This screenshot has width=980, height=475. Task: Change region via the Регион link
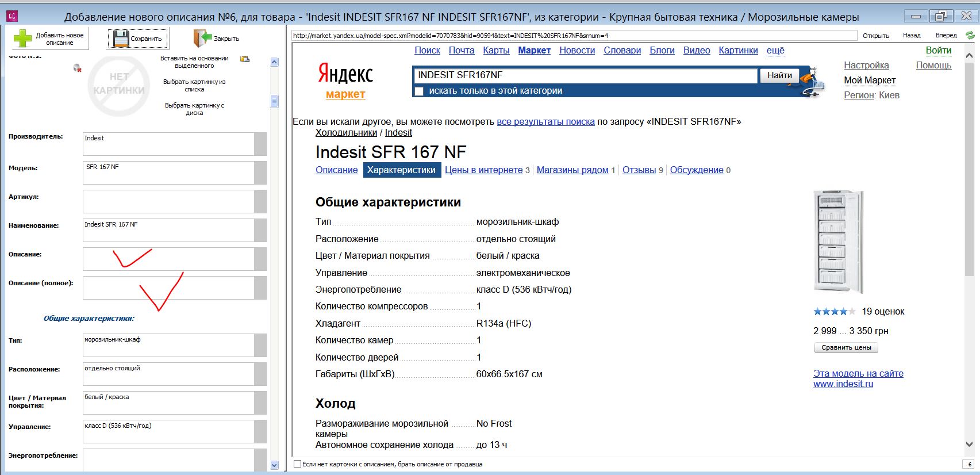pos(859,95)
